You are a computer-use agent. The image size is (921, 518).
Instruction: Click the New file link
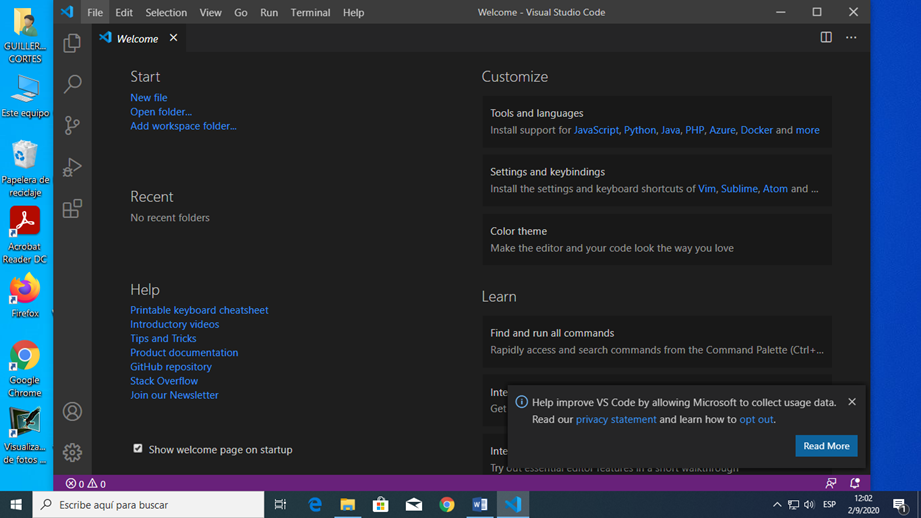[x=149, y=97]
